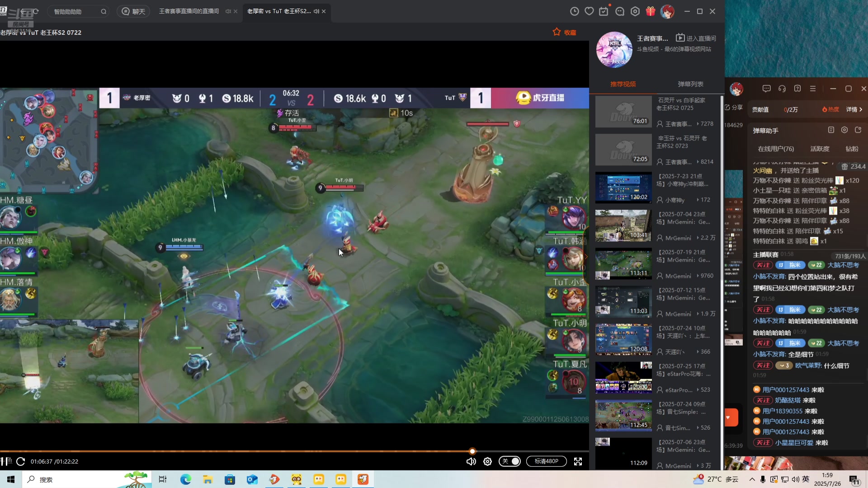The image size is (868, 488).
Task: Click the video area to toggle playback
Action: click(x=294, y=255)
